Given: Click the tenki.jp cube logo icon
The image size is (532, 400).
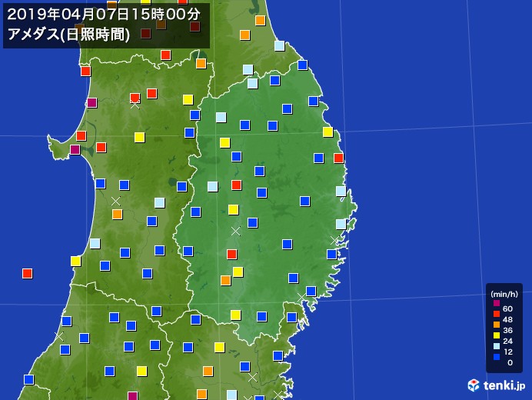Looking at the screenshot, I should 474,385.
